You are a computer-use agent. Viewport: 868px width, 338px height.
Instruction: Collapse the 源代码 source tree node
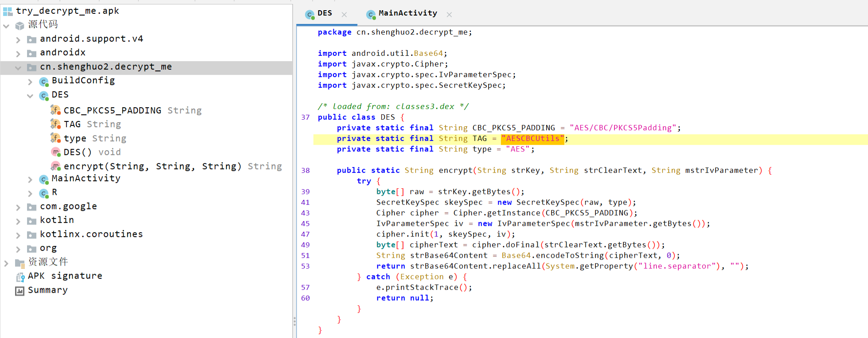click(x=6, y=26)
